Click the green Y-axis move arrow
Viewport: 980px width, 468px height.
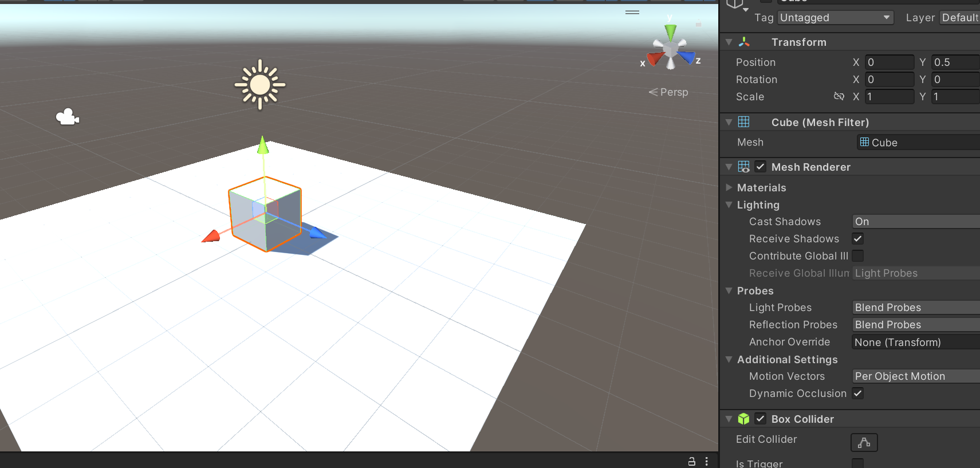coord(263,145)
